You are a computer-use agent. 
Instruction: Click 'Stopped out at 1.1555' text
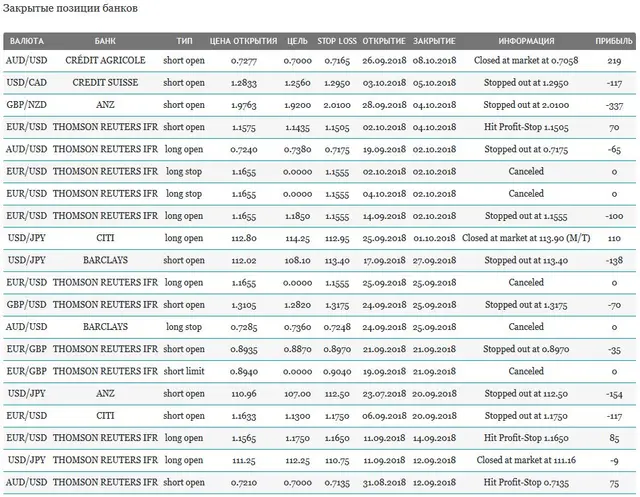526,216
